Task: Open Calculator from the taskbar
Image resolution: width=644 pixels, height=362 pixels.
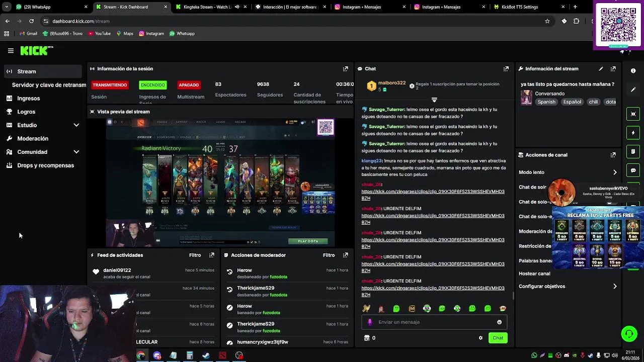Action: click(190, 355)
